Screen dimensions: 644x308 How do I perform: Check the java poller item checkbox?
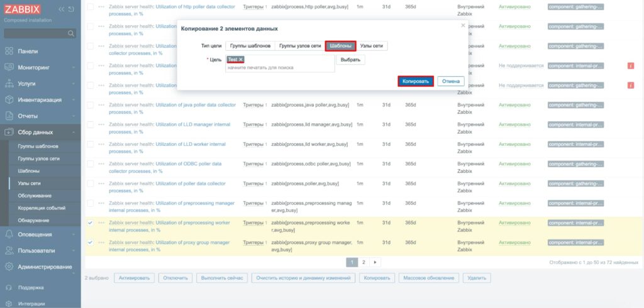(x=91, y=105)
